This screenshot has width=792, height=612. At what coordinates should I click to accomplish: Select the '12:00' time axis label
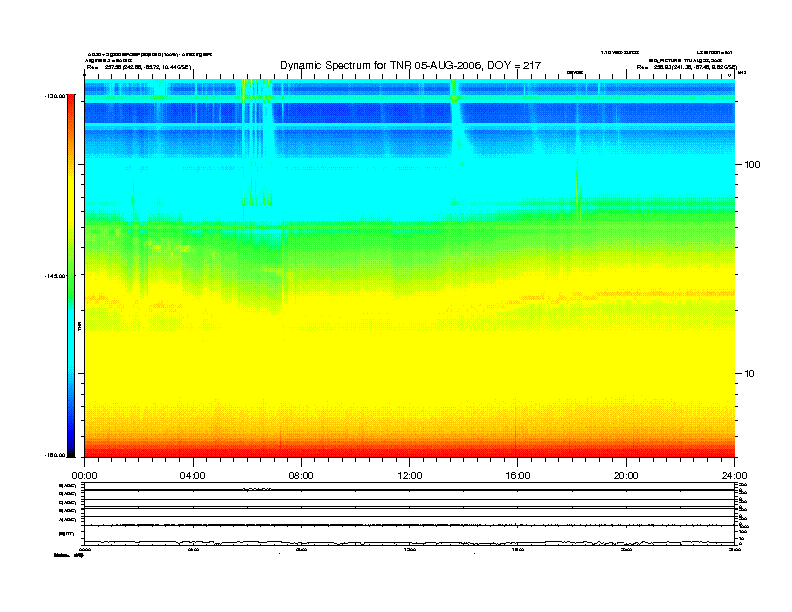pos(410,476)
